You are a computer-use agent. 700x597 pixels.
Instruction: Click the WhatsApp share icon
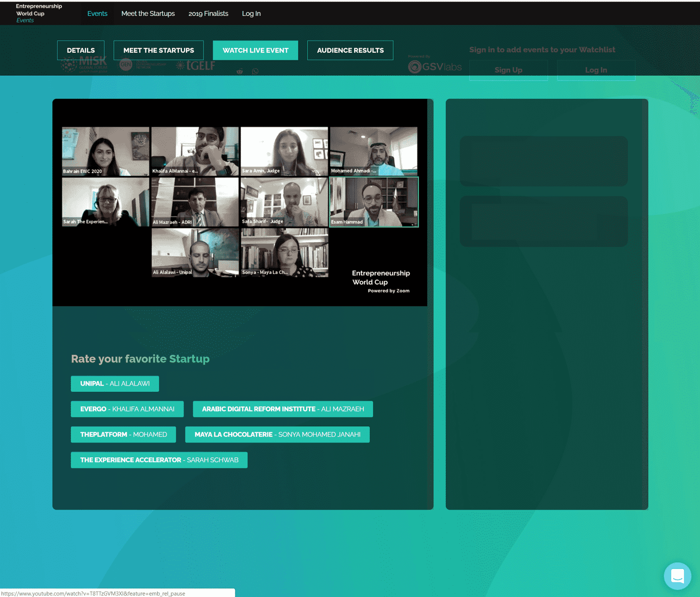pos(255,71)
